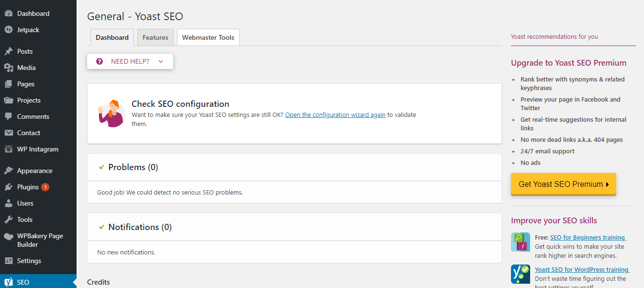The image size is (644, 288).
Task: Open Yoast SEO for WordPress training link
Action: (x=582, y=270)
